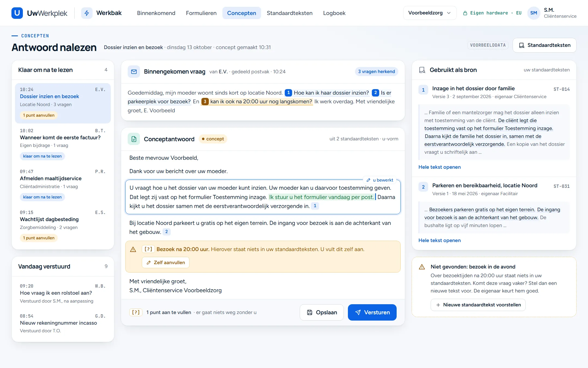Click the warning icon beside Niet gevonden
The height and width of the screenshot is (368, 588).
pyautogui.click(x=422, y=267)
